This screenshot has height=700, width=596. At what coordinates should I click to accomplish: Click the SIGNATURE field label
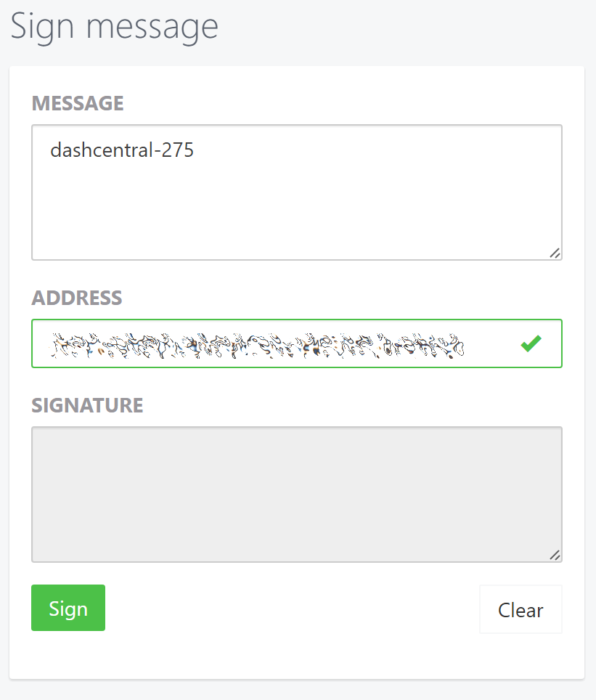point(87,404)
